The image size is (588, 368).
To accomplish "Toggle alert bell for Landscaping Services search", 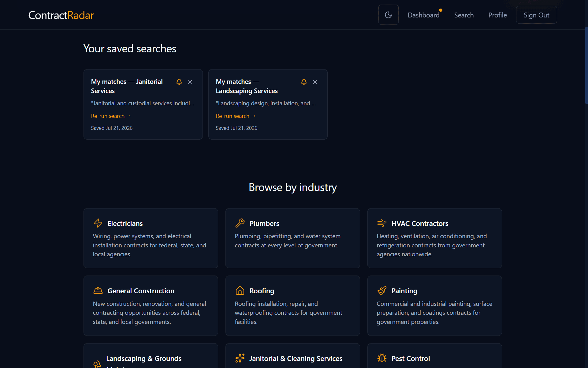I will click(x=304, y=82).
